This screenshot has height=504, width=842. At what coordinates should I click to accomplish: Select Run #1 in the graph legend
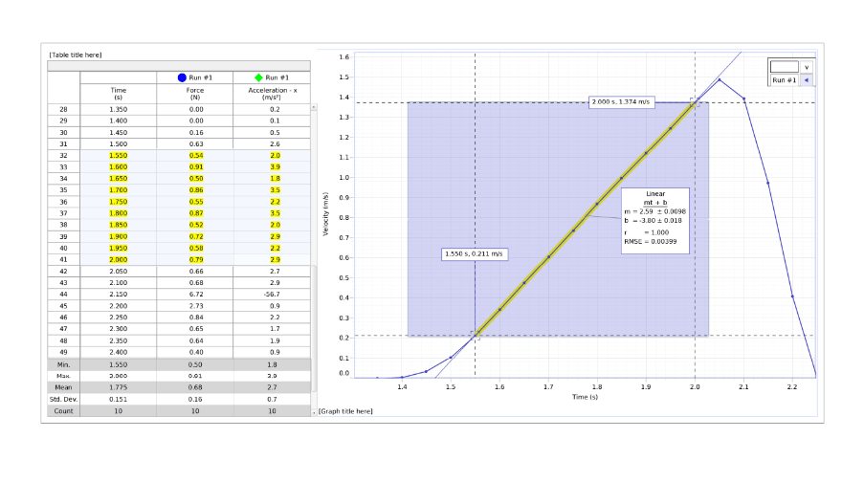784,80
